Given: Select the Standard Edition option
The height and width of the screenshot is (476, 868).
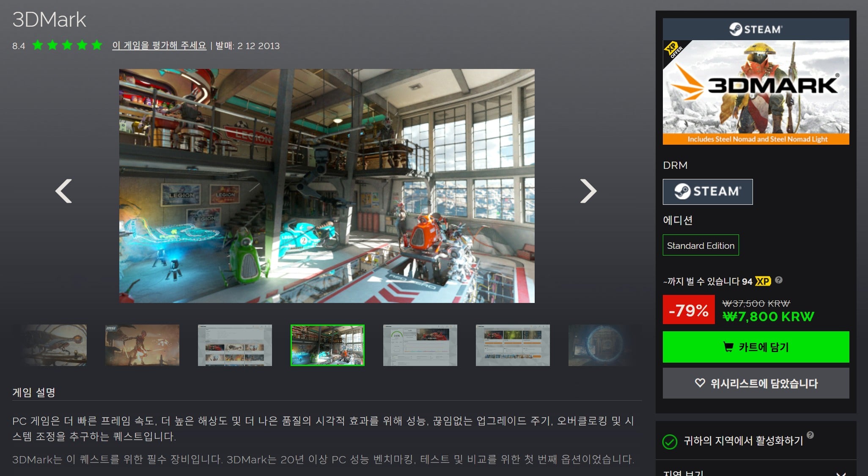Looking at the screenshot, I should (x=701, y=245).
